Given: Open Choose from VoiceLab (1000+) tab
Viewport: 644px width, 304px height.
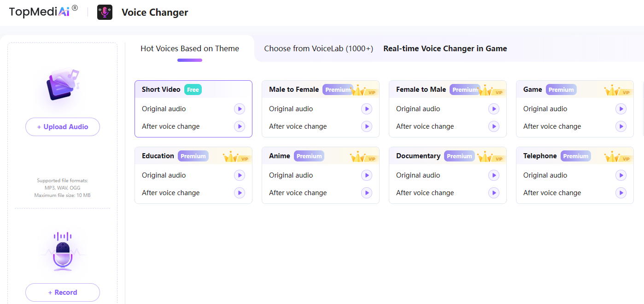Looking at the screenshot, I should (318, 48).
